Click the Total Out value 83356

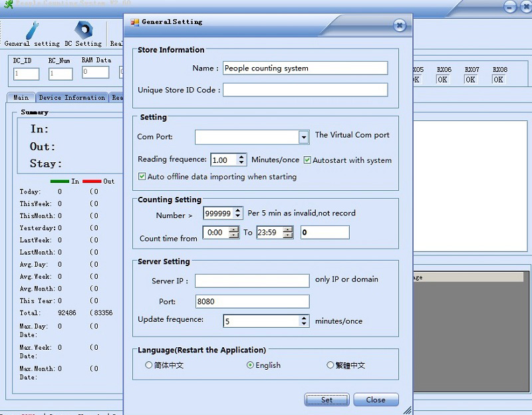[103, 313]
